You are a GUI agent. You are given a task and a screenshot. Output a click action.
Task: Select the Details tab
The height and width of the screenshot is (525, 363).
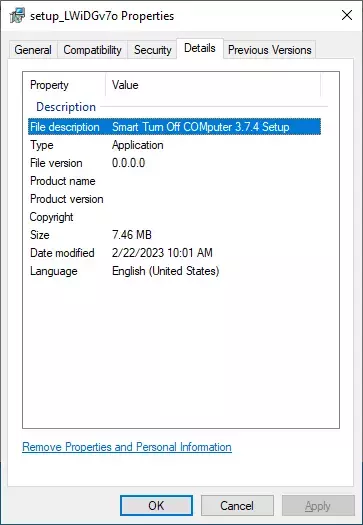200,48
